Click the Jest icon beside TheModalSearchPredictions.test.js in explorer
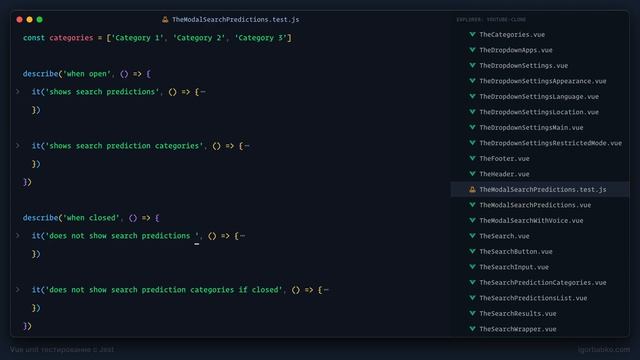 point(472,189)
